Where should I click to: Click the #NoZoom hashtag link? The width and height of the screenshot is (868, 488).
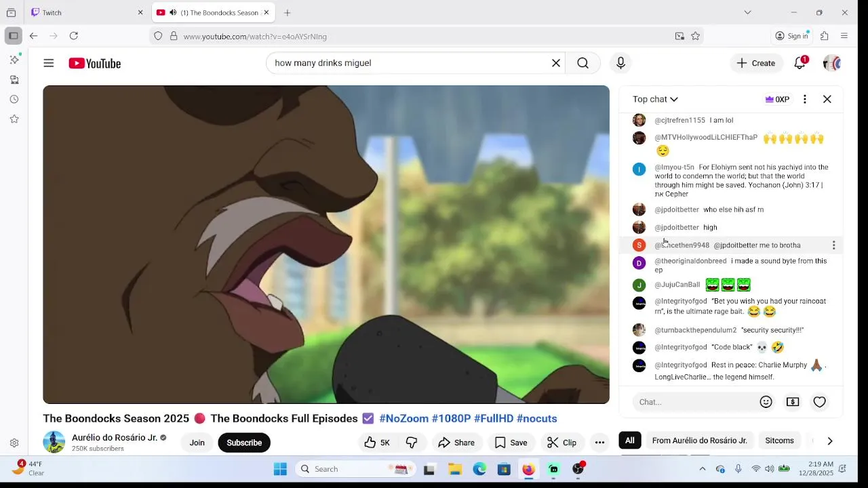tap(403, 419)
